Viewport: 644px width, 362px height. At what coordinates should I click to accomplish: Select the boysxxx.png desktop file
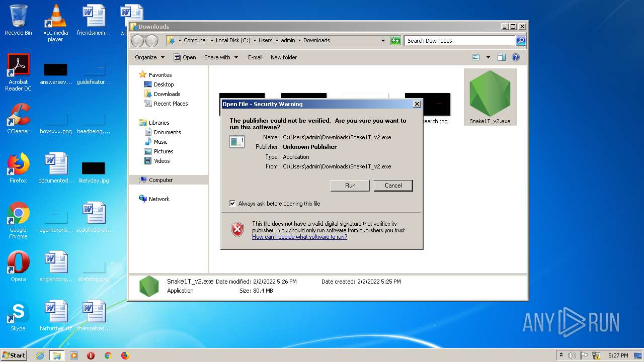(55, 124)
